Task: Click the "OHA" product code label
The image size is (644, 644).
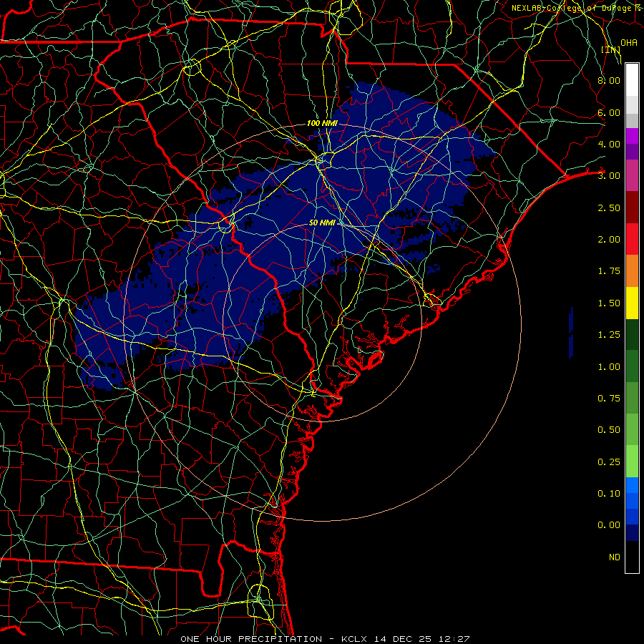Action: [x=629, y=43]
